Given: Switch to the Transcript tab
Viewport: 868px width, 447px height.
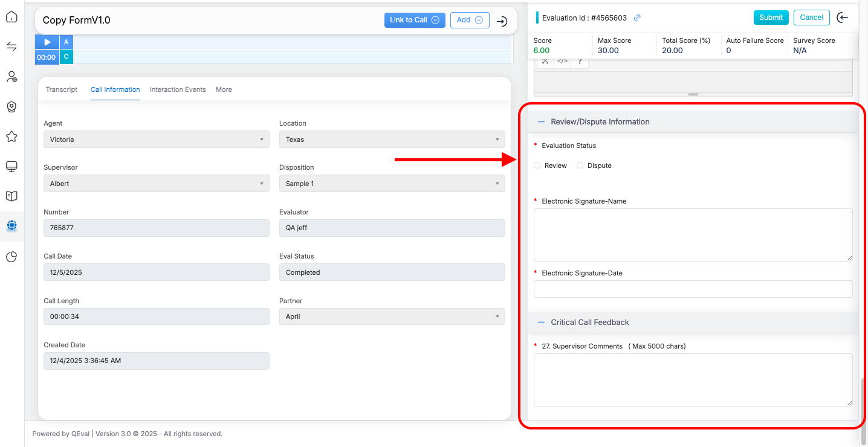Looking at the screenshot, I should tap(62, 89).
